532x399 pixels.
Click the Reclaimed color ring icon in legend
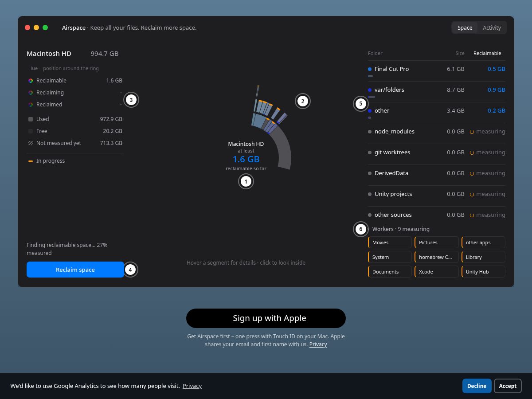click(x=31, y=105)
